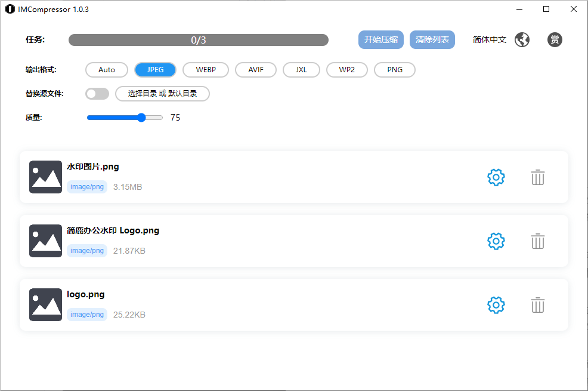Set output format to WP2
Viewport: 588px width, 391px height.
[347, 70]
